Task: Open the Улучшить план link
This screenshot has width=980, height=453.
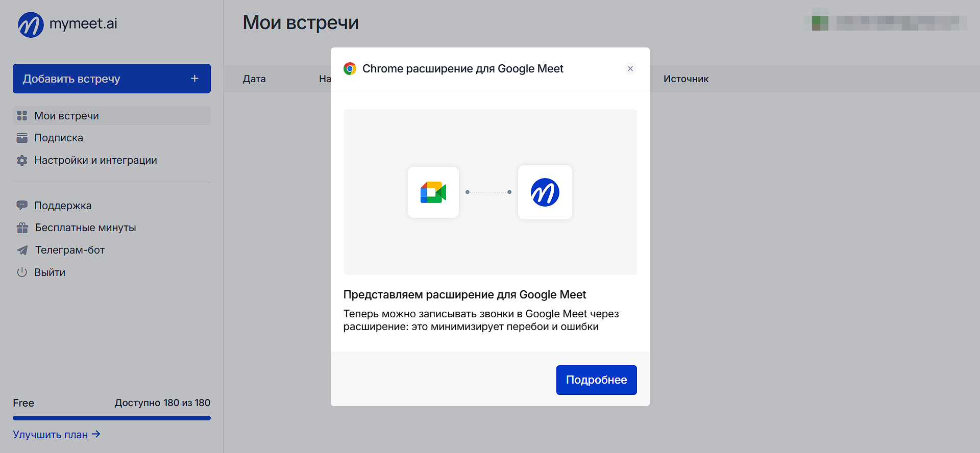Action: click(x=56, y=435)
